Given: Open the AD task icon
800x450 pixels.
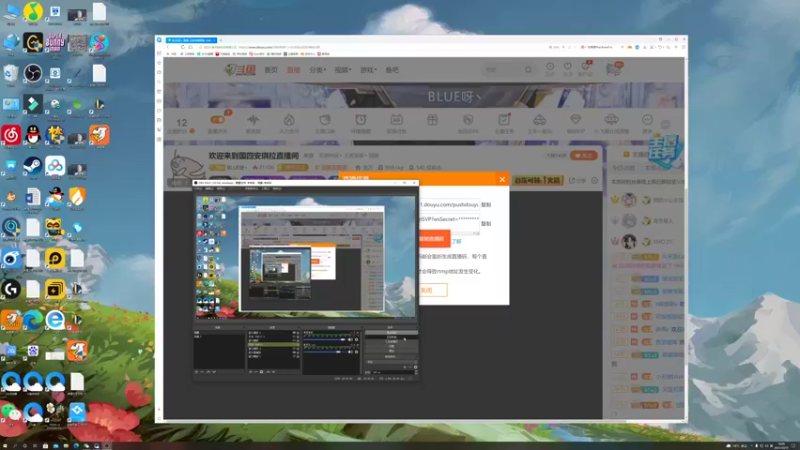Looking at the screenshot, I should [396, 120].
